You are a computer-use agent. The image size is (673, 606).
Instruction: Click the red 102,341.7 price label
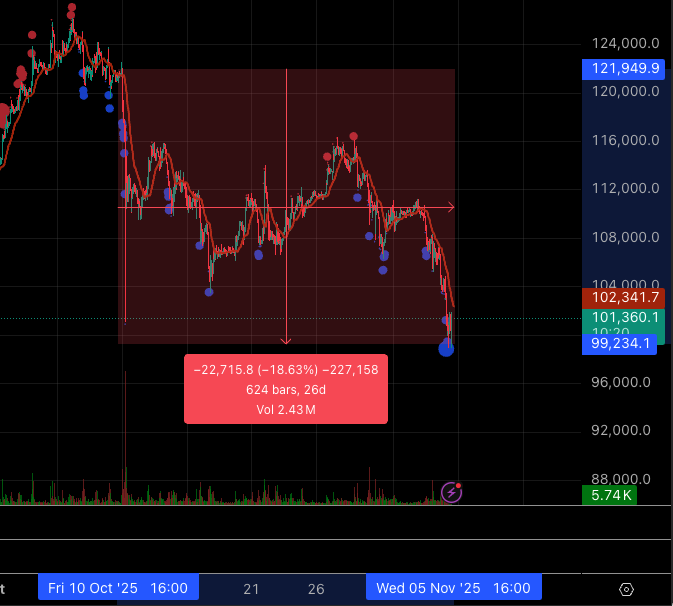click(x=623, y=297)
